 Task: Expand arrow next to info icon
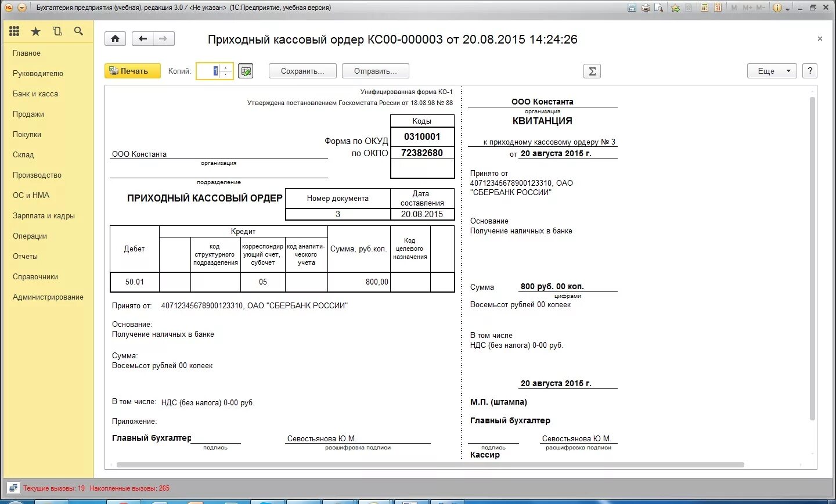point(788,8)
